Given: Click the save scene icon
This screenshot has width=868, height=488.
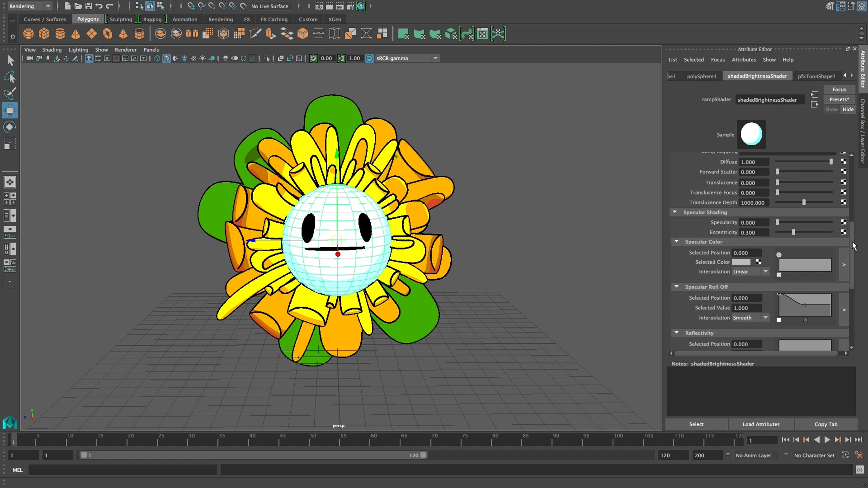Looking at the screenshot, I should pos(88,6).
